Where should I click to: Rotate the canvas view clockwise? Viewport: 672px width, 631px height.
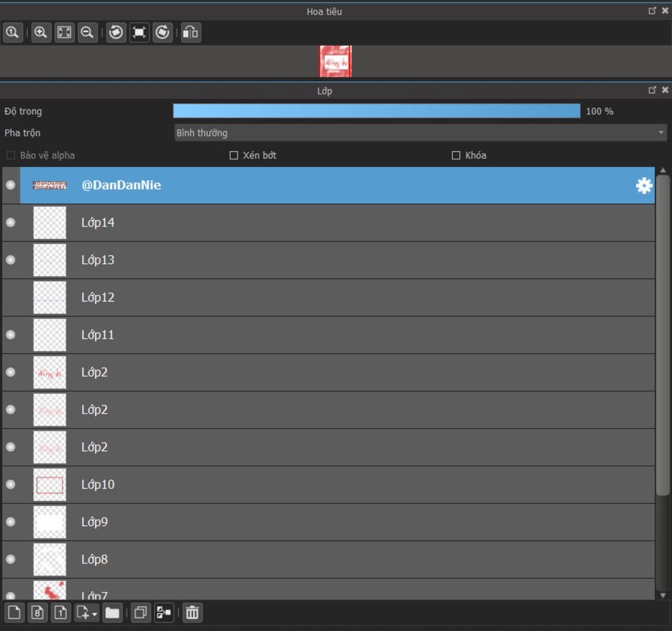click(x=163, y=33)
